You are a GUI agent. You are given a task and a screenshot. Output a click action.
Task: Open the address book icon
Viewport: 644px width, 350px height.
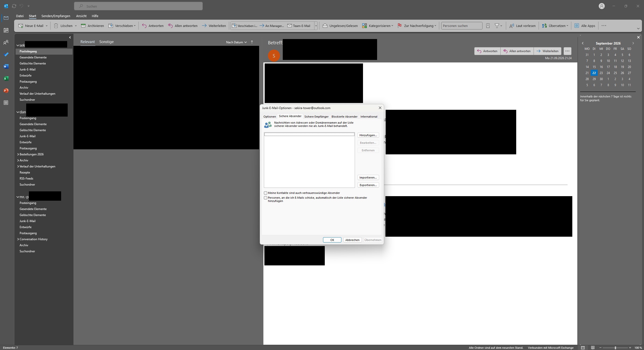pos(488,26)
